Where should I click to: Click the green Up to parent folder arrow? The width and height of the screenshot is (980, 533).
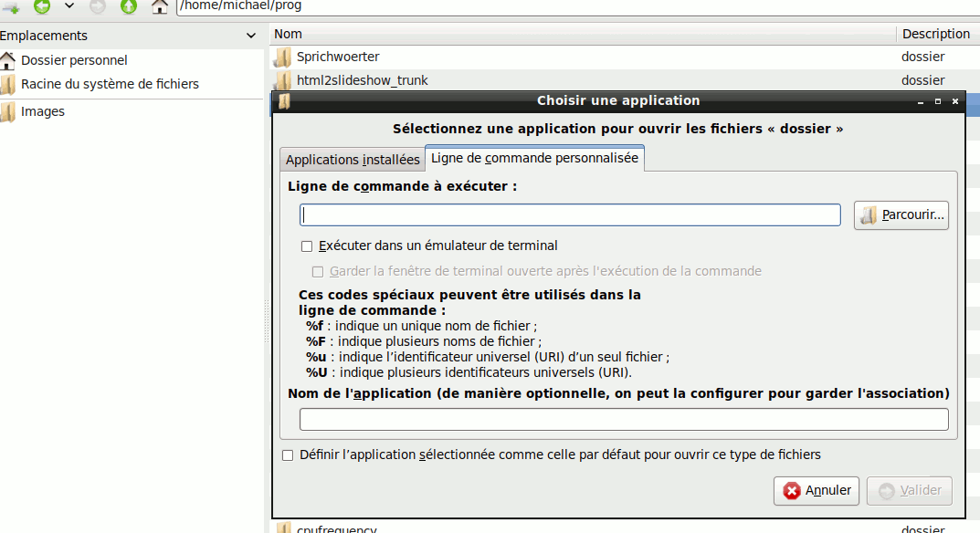(x=129, y=6)
